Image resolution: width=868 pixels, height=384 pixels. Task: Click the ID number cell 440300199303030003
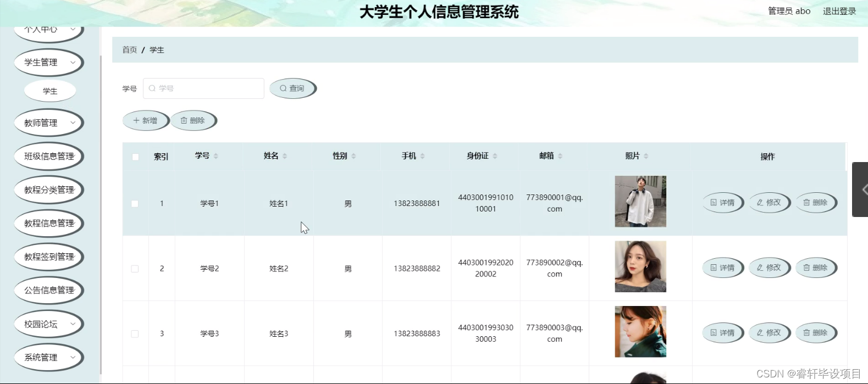click(485, 333)
